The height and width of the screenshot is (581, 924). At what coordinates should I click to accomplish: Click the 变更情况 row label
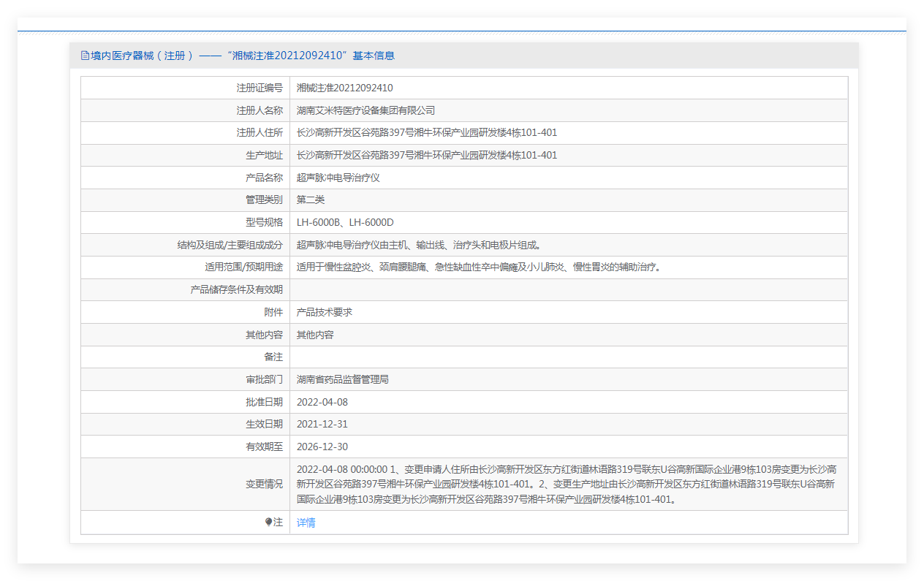(264, 484)
